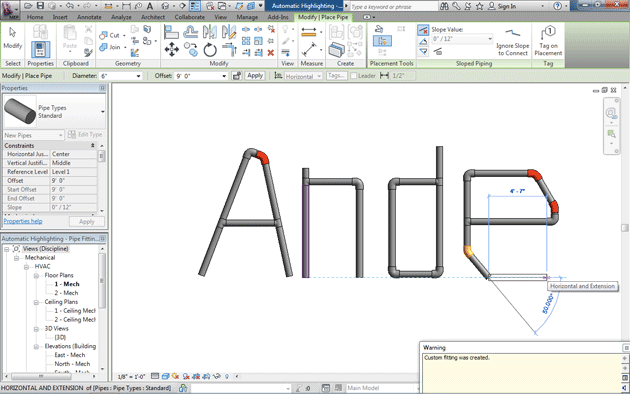The height and width of the screenshot is (394, 630).
Task: Collapse the Ceiling Plans tree node
Action: click(x=36, y=302)
